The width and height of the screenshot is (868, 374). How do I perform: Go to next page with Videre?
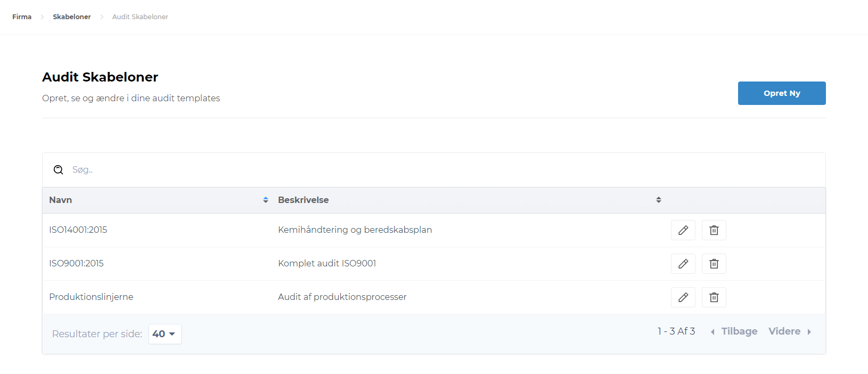point(790,331)
